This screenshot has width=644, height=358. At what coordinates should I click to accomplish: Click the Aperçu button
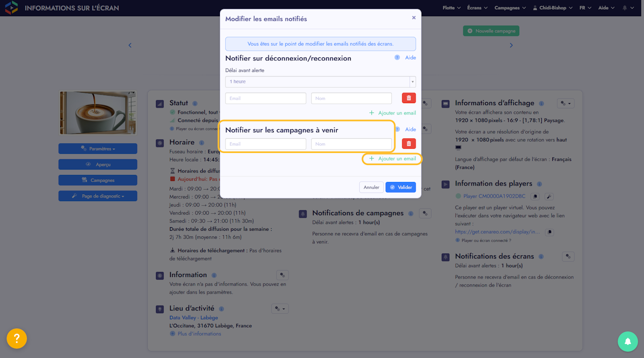(x=98, y=164)
